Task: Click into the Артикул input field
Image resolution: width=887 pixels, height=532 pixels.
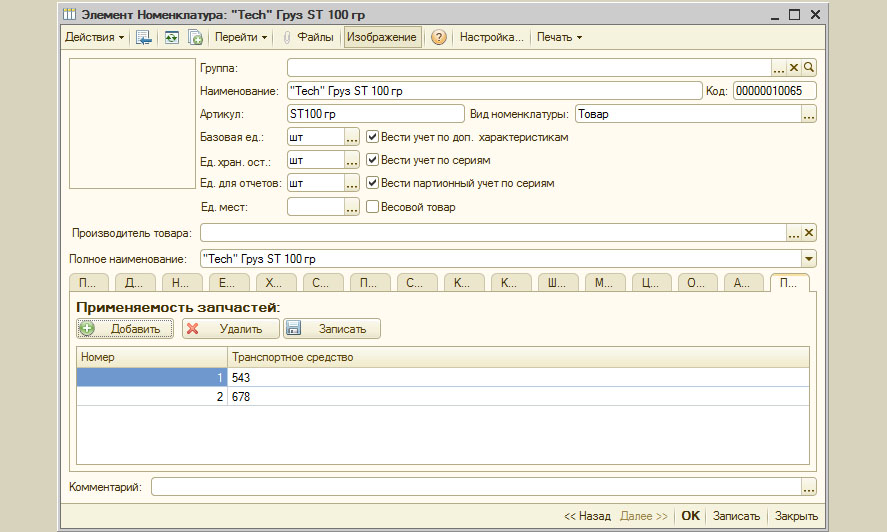Action: (375, 114)
